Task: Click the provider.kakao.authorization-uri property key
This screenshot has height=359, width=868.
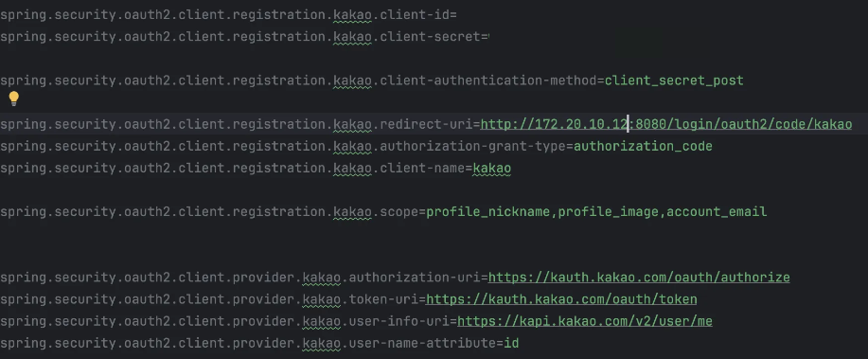Action: point(240,278)
